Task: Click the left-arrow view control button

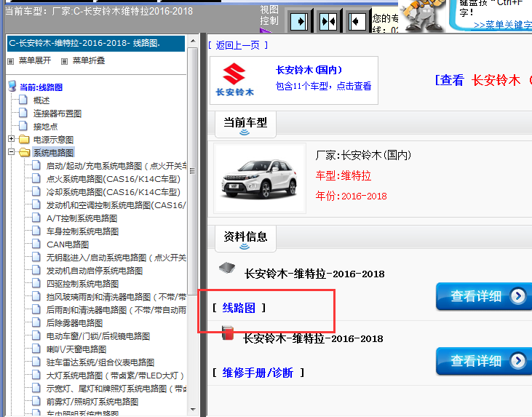Action: (x=356, y=21)
